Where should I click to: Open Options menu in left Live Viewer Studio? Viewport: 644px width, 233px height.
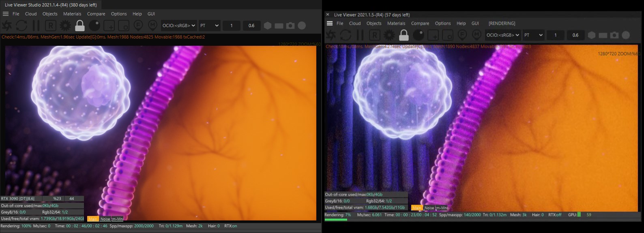coord(119,14)
